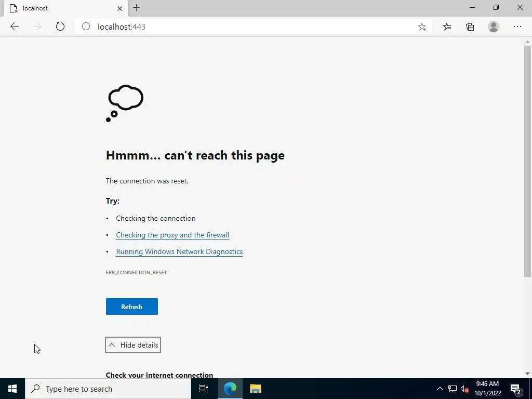View site information icon in address bar
This screenshot has height=399, width=532.
point(86,26)
